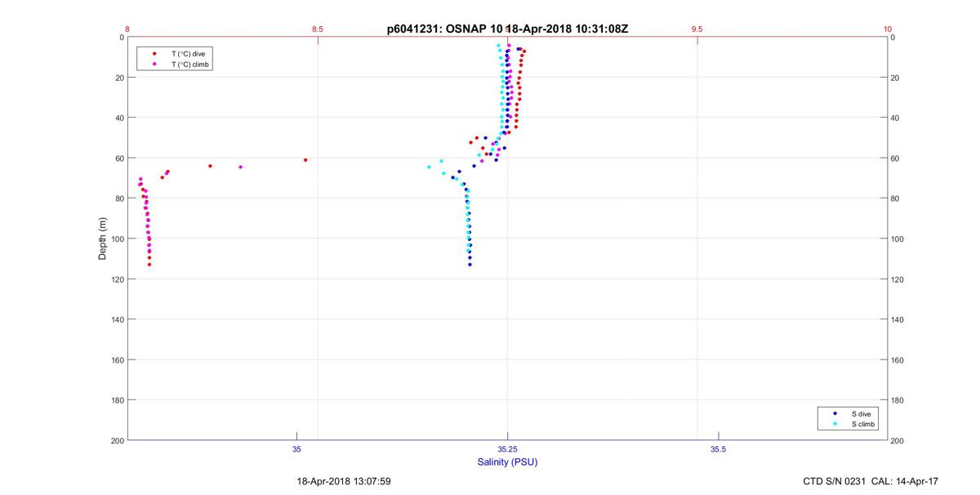Click the dark blue 'S dive' legend marker
Image resolution: width=980 pixels, height=495 pixels.
pos(835,414)
